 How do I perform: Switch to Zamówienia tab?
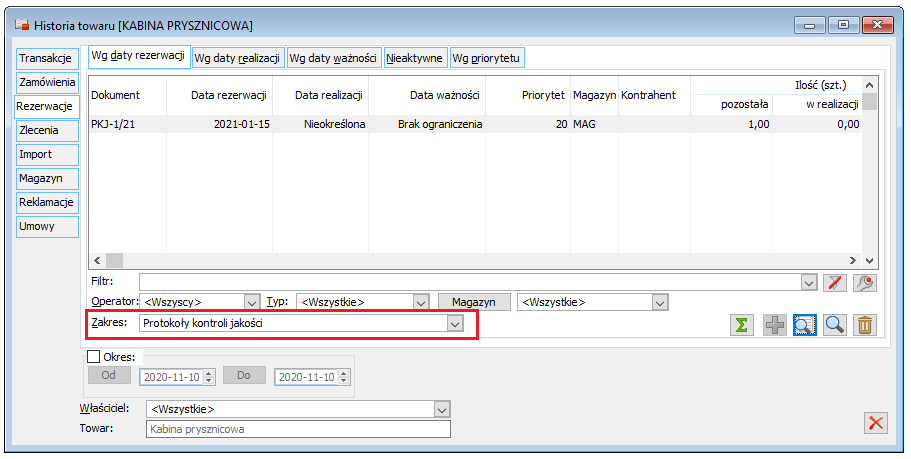click(46, 82)
